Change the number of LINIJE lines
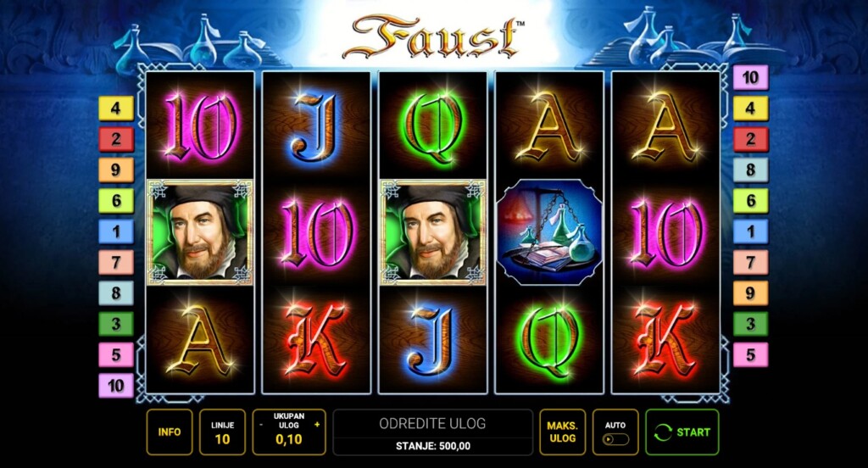Screen dimensions: 868x468 click(222, 432)
